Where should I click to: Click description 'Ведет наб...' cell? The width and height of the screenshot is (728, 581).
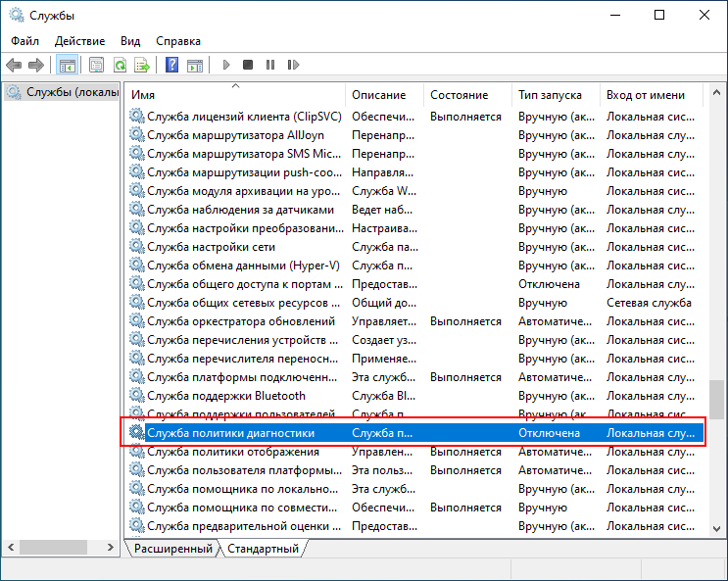pyautogui.click(x=382, y=210)
